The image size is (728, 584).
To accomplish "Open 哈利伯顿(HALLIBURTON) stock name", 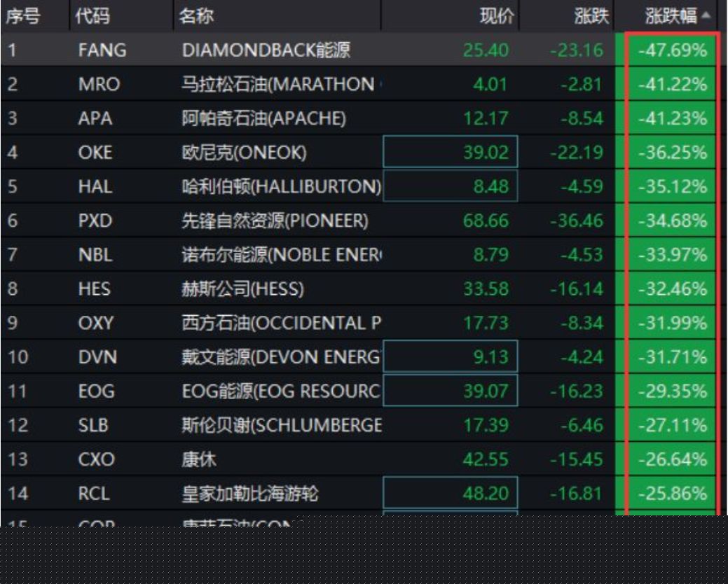I will 282,186.
